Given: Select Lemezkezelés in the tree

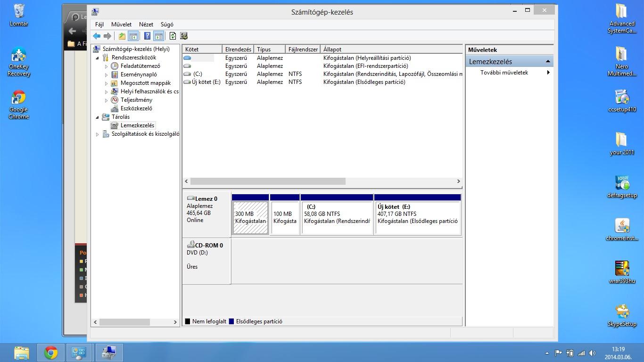Looking at the screenshot, I should pyautogui.click(x=137, y=125).
